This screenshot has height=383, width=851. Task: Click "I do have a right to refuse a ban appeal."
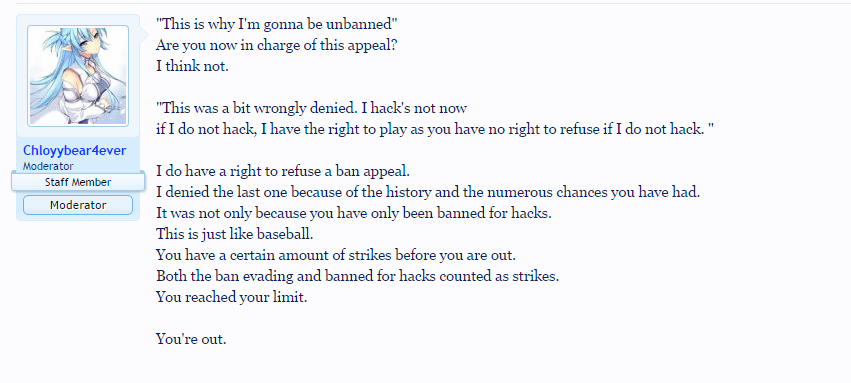283,171
